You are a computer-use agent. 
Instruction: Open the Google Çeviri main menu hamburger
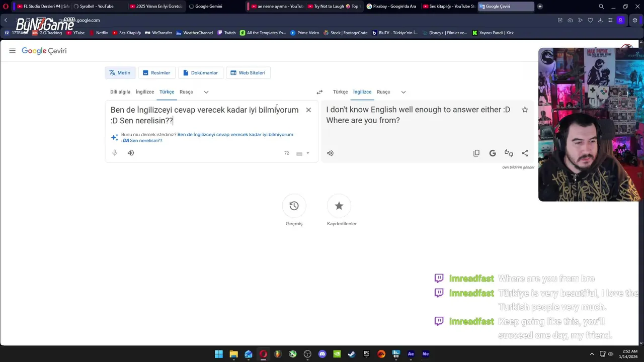click(12, 51)
